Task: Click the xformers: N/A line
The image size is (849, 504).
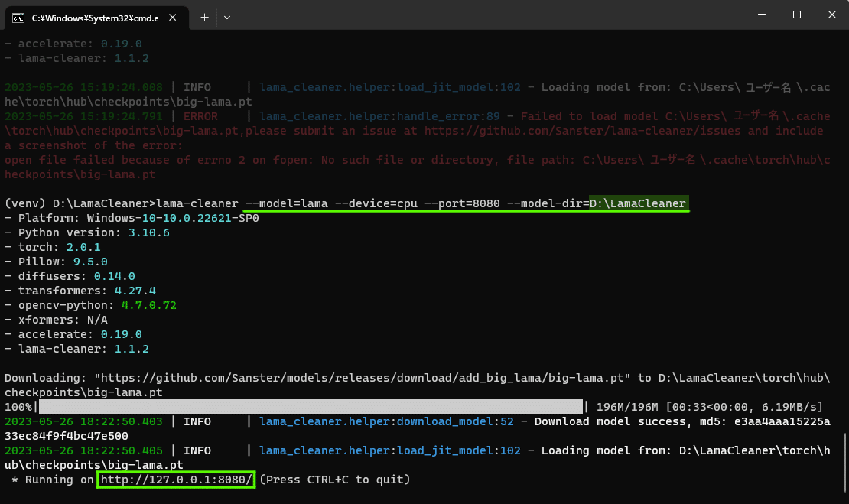Action: tap(56, 320)
